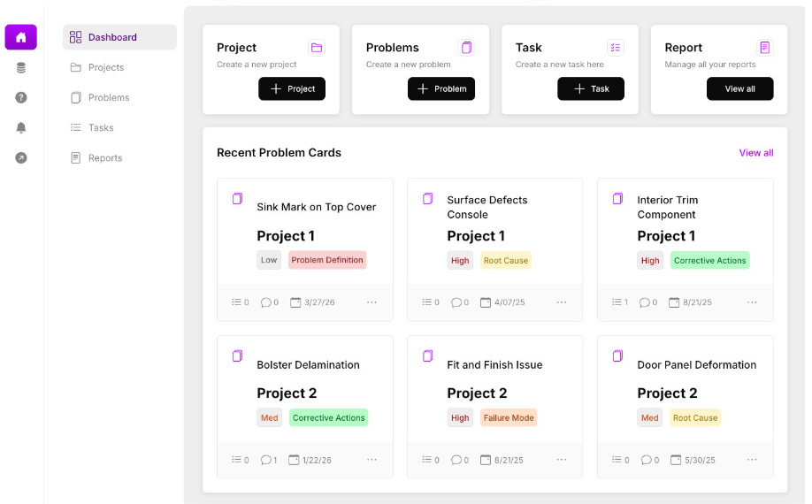
Task: Open more options on Sink Mark card
Action: [x=372, y=302]
